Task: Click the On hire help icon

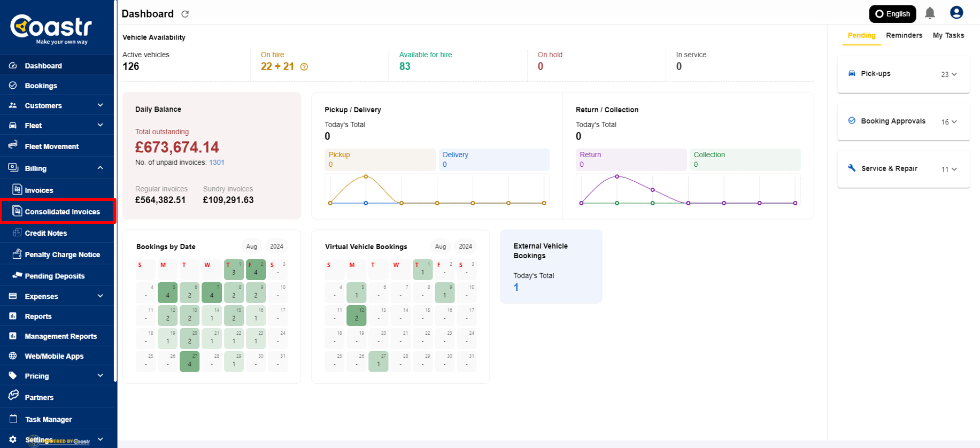Action: click(304, 67)
